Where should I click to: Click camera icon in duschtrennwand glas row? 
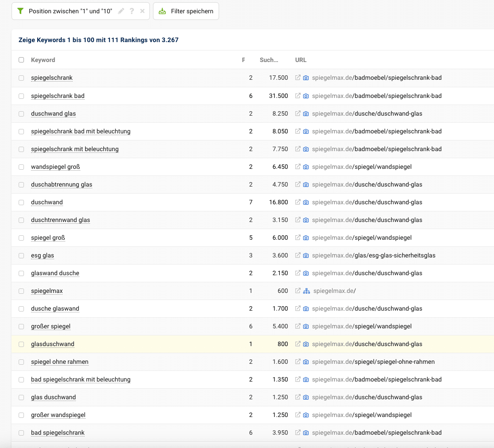[x=306, y=220]
